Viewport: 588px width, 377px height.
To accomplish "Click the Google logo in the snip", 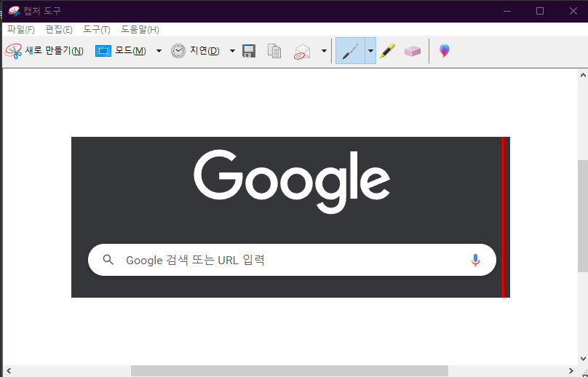I will click(292, 181).
